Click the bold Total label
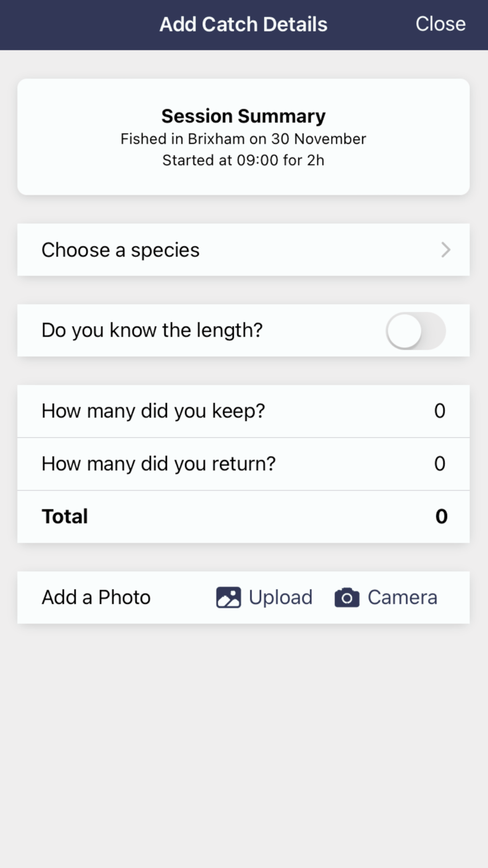The width and height of the screenshot is (488, 868). point(65,517)
